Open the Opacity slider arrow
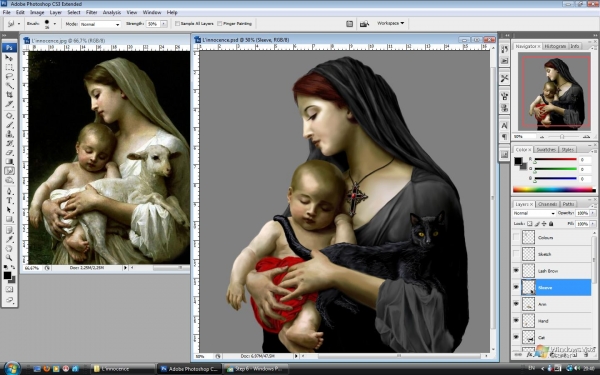Image resolution: width=600 pixels, height=375 pixels. click(x=593, y=213)
